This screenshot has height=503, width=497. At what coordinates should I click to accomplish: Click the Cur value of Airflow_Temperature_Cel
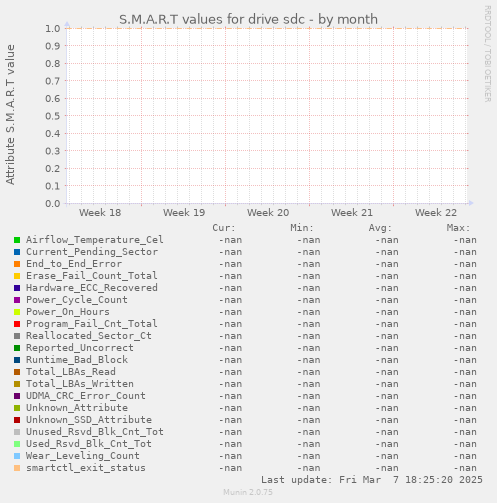pyautogui.click(x=230, y=240)
